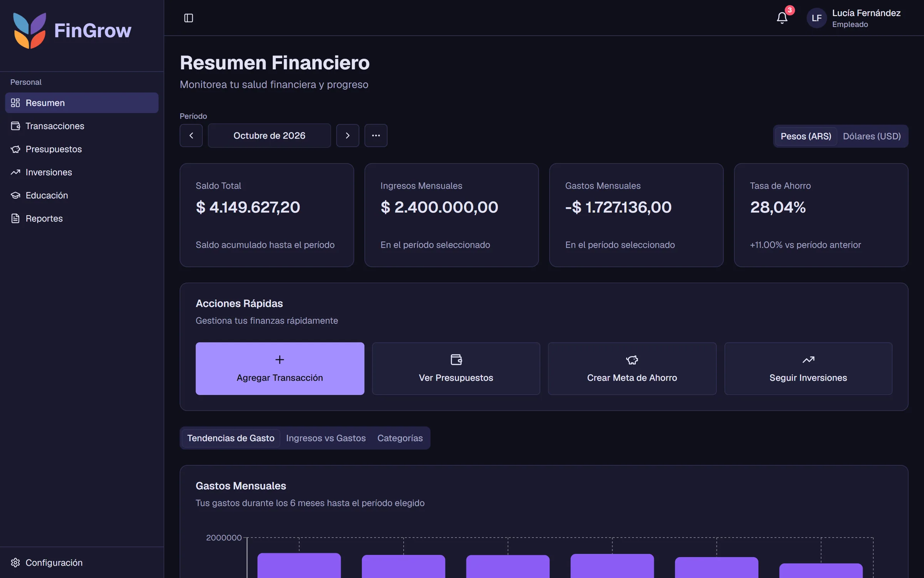Click the LF user avatar
The image size is (924, 578).
tap(816, 18)
